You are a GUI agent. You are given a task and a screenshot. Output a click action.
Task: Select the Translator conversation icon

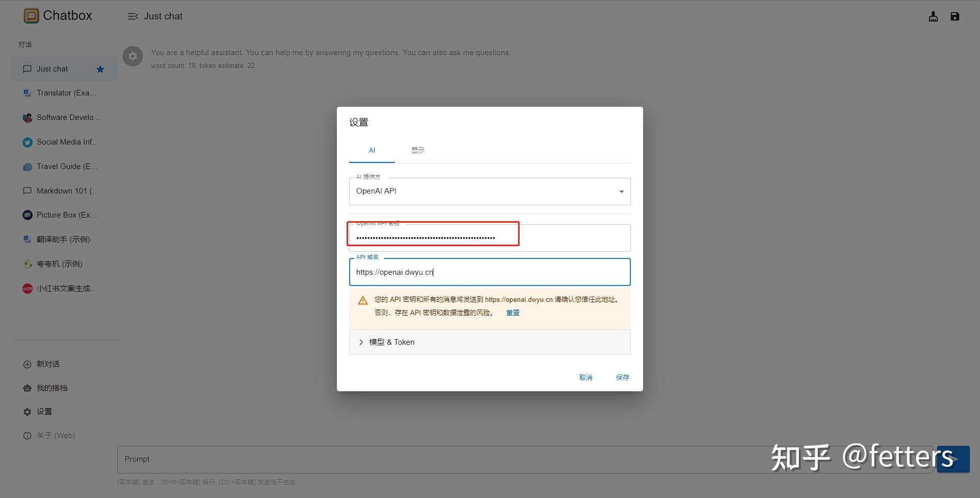27,93
